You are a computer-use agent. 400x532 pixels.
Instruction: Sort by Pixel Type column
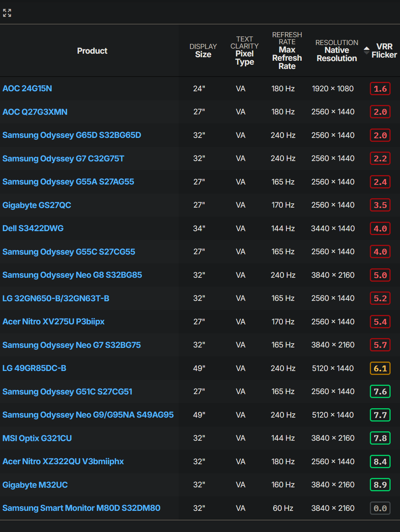point(244,51)
